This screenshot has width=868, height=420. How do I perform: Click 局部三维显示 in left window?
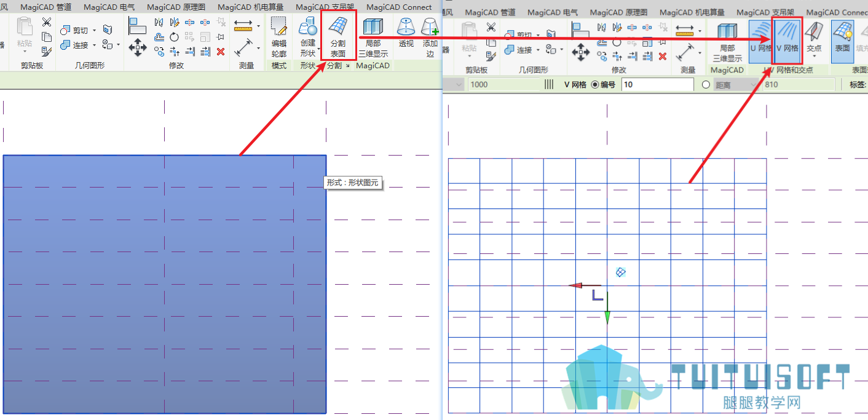[373, 38]
